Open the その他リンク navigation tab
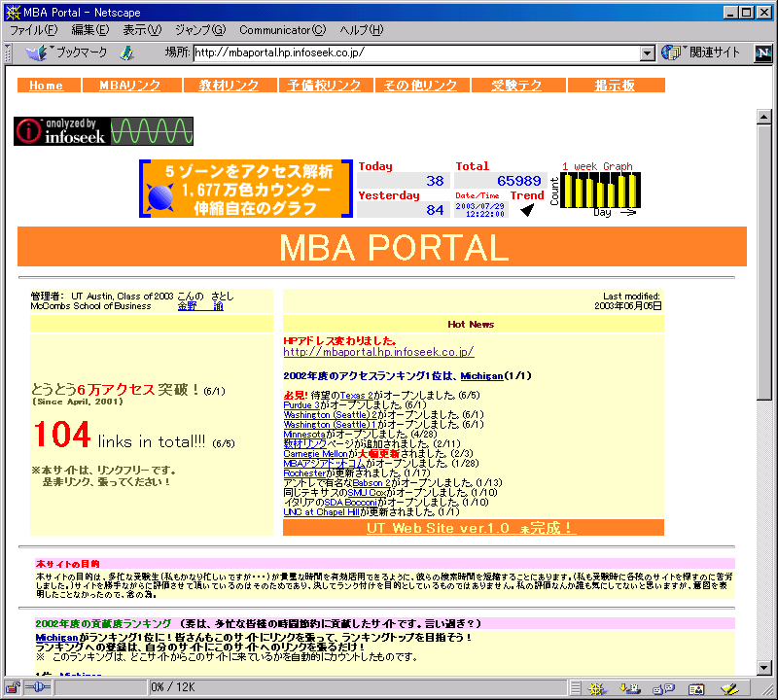The height and width of the screenshot is (700, 778). (x=422, y=86)
